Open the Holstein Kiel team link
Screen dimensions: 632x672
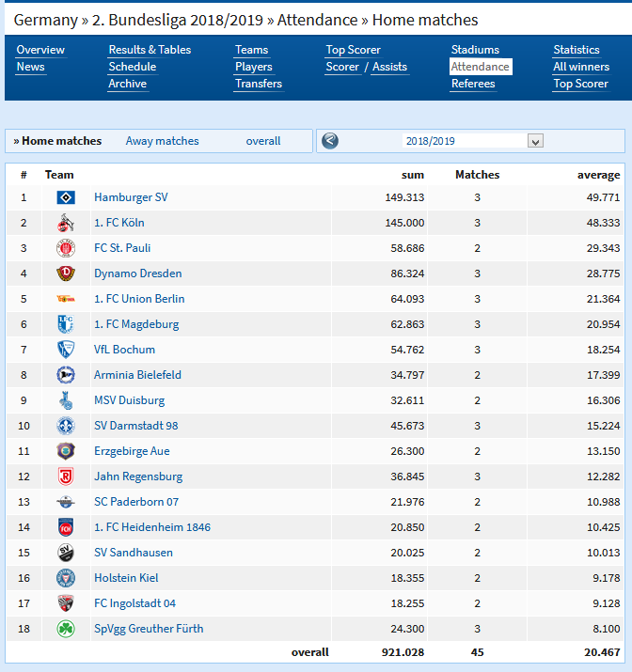point(126,578)
